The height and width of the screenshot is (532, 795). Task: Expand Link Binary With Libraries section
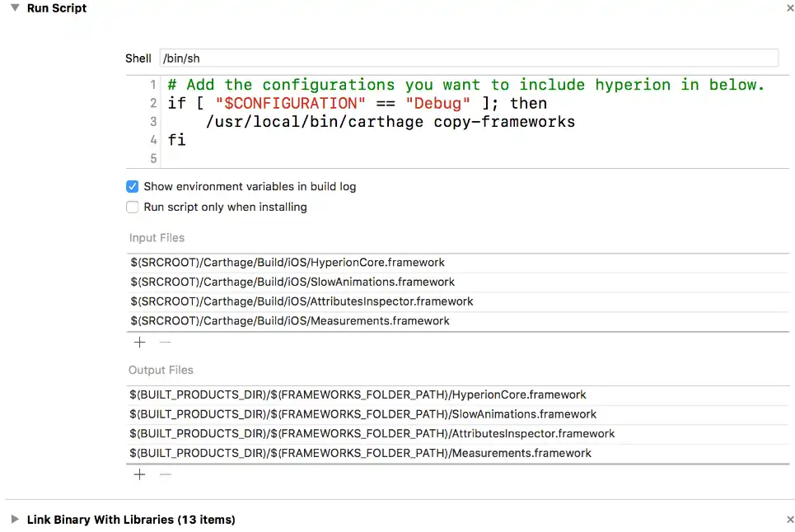pyautogui.click(x=15, y=519)
